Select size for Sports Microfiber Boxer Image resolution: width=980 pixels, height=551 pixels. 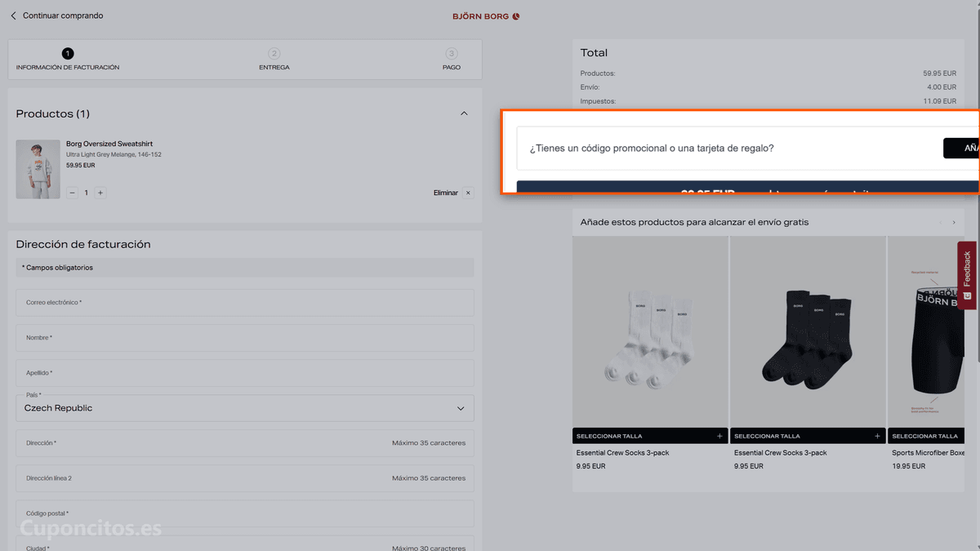(926, 436)
